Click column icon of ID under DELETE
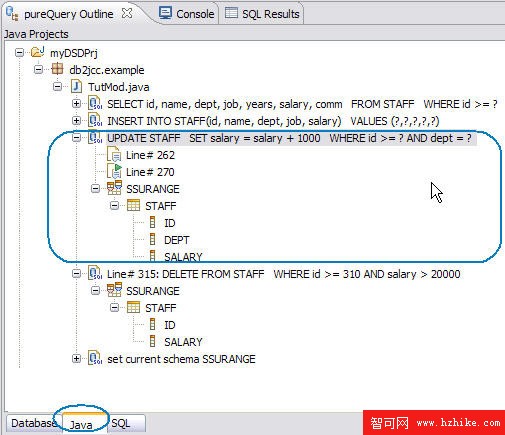The image size is (505, 435). tap(152, 325)
